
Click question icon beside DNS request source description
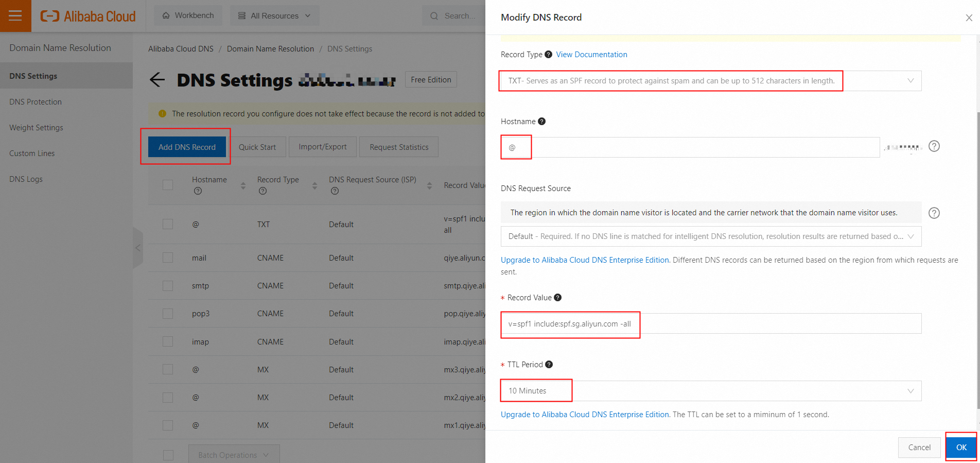(934, 213)
